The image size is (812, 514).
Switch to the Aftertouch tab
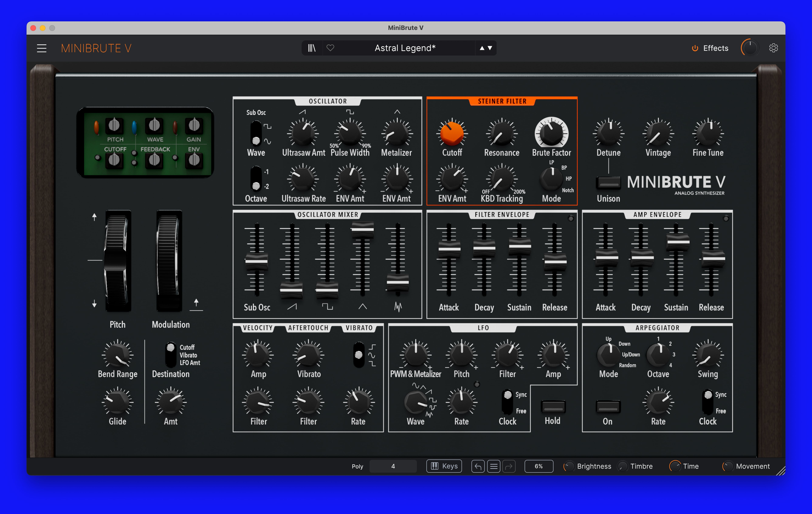pos(308,328)
